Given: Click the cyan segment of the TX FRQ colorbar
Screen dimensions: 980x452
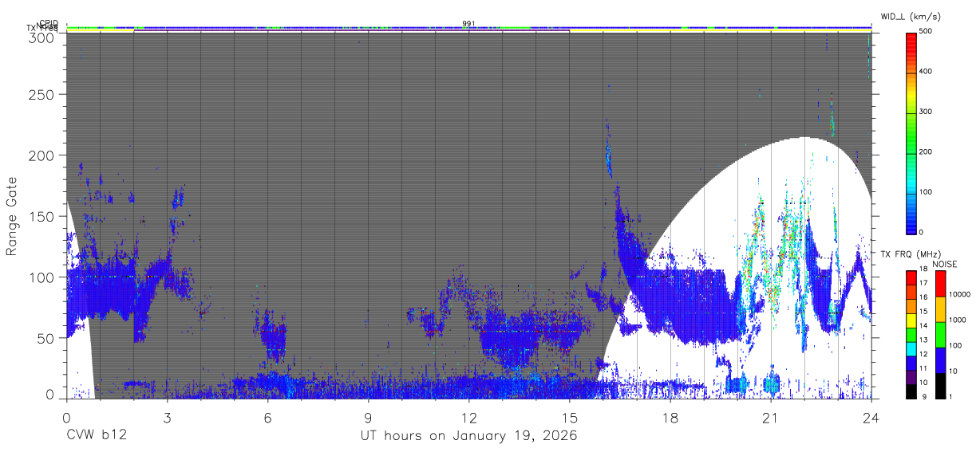Looking at the screenshot, I should point(911,349).
